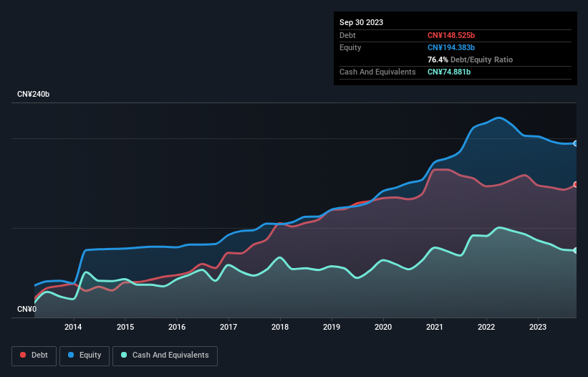Click the CN¥194.383b equity value
The image size is (588, 377).
[x=451, y=47]
